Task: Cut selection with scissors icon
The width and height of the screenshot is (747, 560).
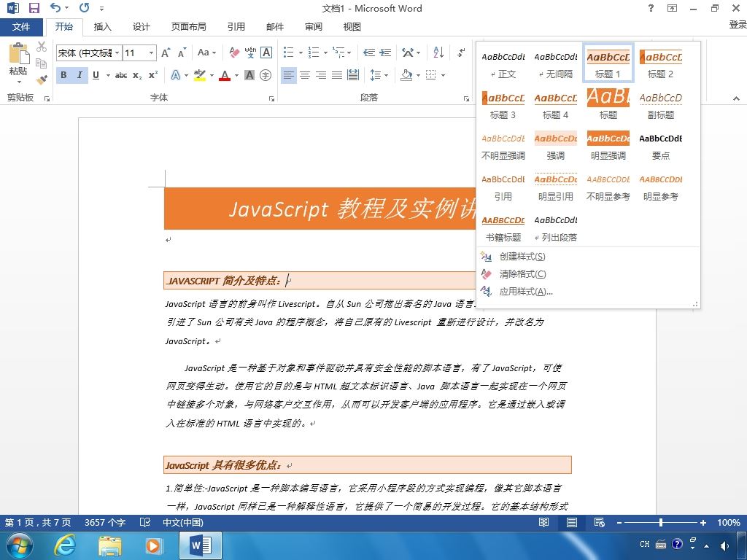Action: point(42,47)
